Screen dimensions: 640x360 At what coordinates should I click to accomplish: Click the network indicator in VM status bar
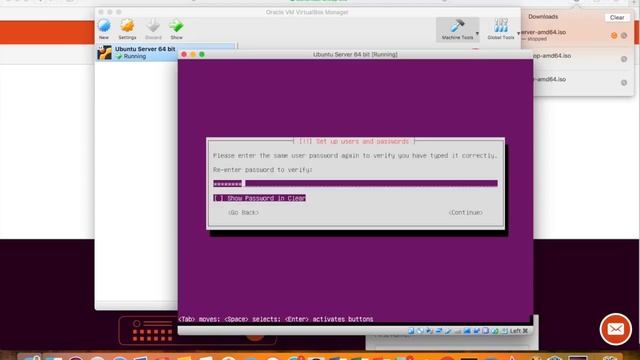click(x=439, y=331)
